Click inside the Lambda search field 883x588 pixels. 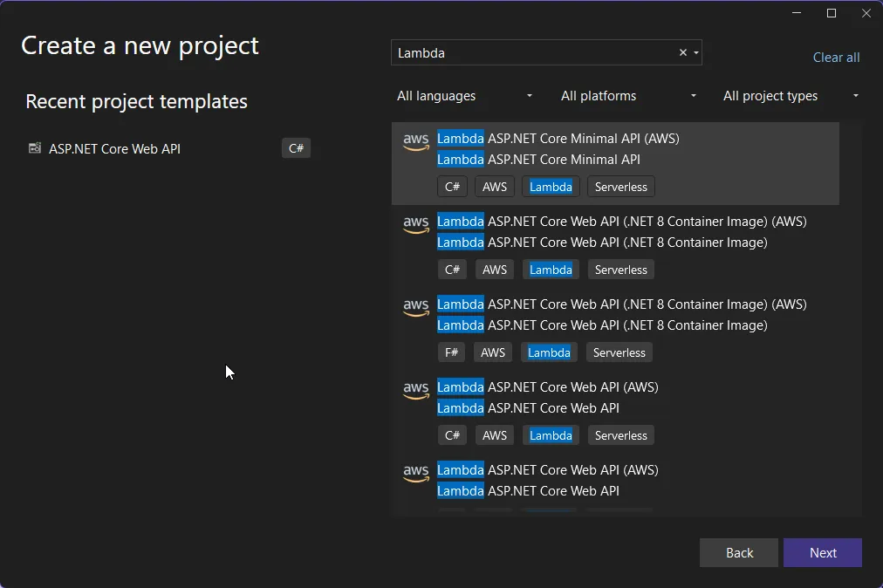[524, 52]
